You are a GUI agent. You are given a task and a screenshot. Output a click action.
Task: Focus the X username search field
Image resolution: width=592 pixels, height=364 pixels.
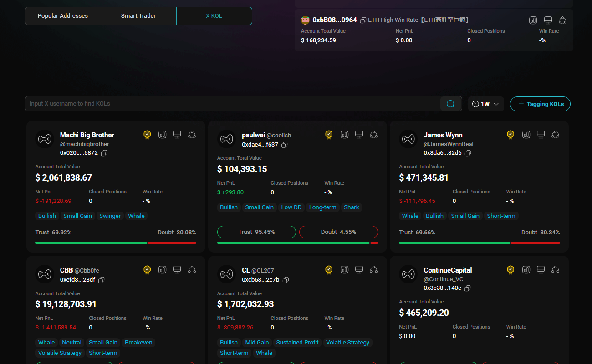coord(232,104)
